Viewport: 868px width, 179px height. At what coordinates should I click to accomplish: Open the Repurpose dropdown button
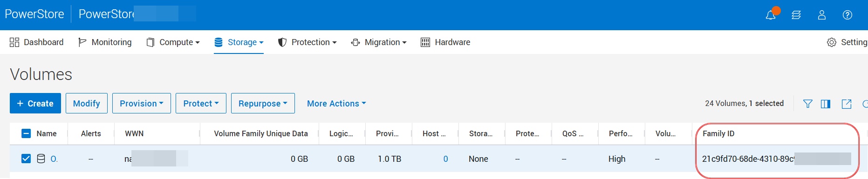[263, 103]
